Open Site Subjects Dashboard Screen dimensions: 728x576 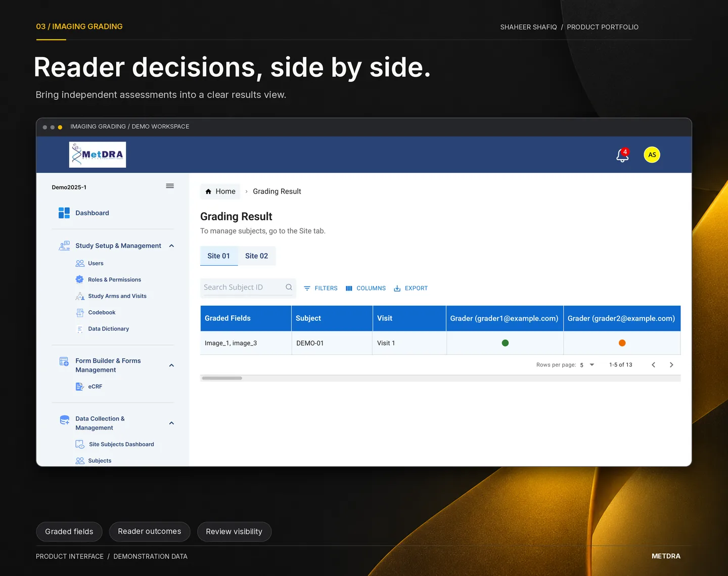tap(121, 444)
